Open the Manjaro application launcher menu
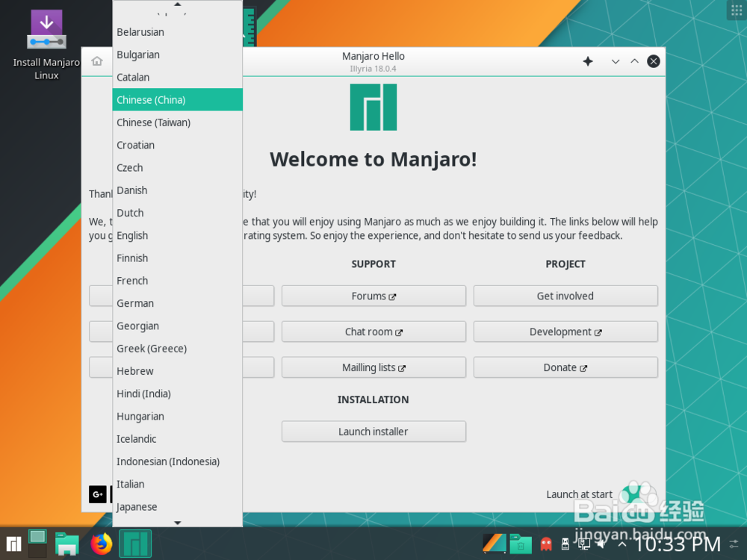Screen dimensions: 747x560 tap(13, 544)
